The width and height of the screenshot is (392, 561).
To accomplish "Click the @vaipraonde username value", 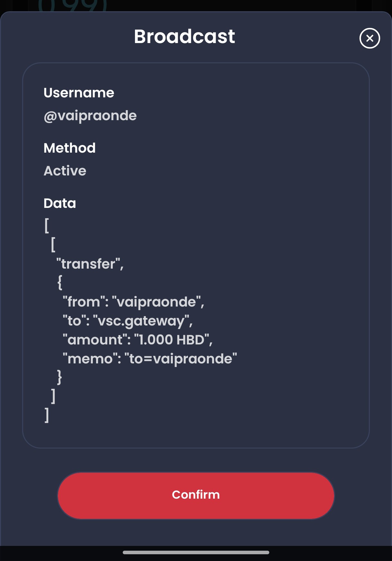I will [x=90, y=116].
